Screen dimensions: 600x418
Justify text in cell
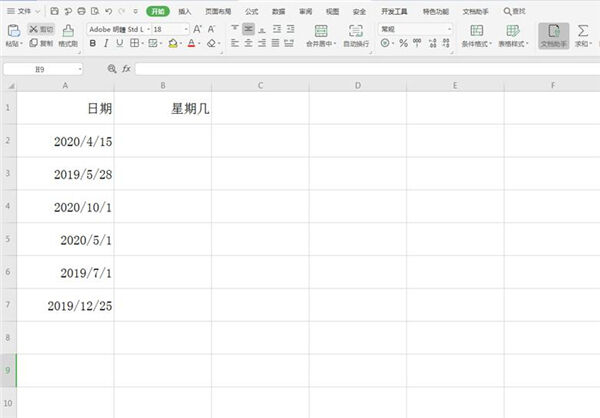[x=276, y=43]
